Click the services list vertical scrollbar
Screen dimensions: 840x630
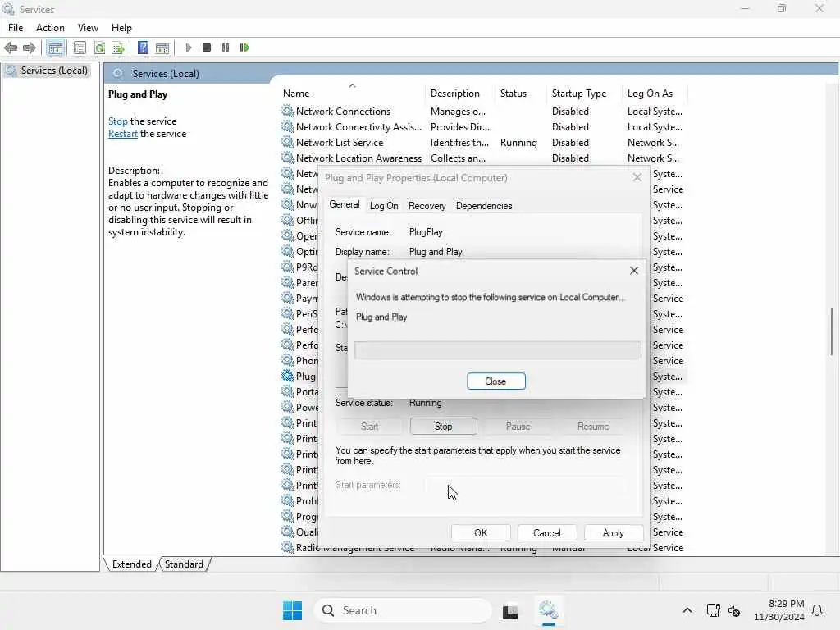click(x=832, y=332)
